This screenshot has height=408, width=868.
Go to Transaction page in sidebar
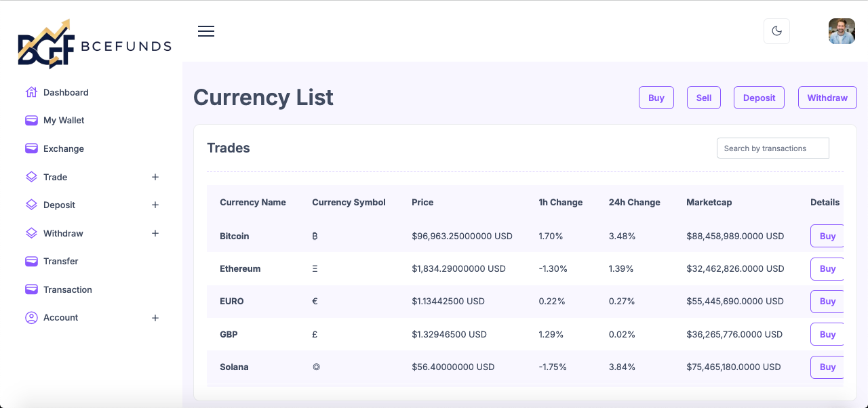pyautogui.click(x=68, y=289)
